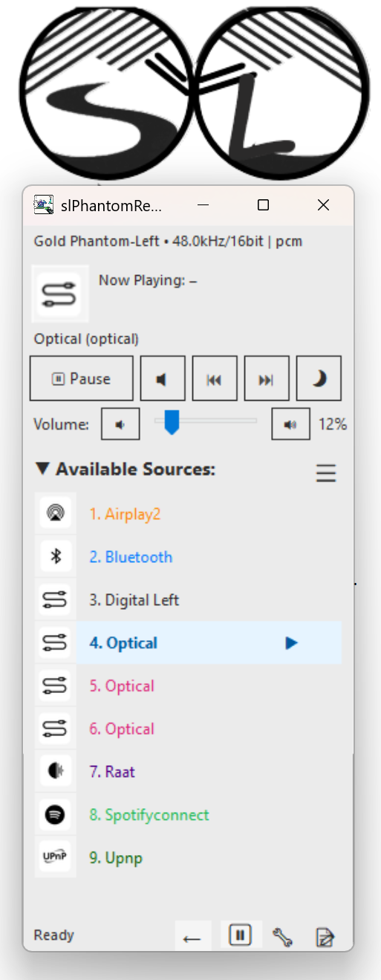Image resolution: width=381 pixels, height=980 pixels.
Task: Open the hamburger menu next to Available Sources
Action: click(x=326, y=473)
